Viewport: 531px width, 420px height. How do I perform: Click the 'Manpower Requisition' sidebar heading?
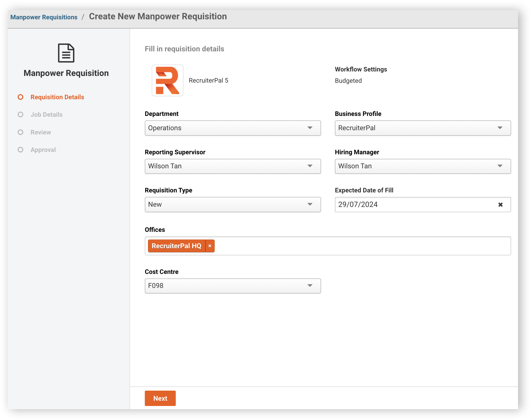point(66,73)
